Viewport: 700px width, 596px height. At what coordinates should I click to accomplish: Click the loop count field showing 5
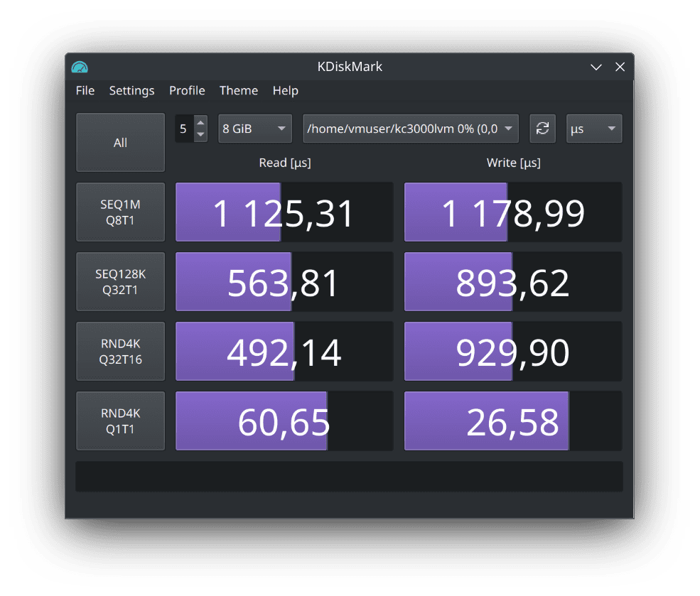[x=184, y=129]
